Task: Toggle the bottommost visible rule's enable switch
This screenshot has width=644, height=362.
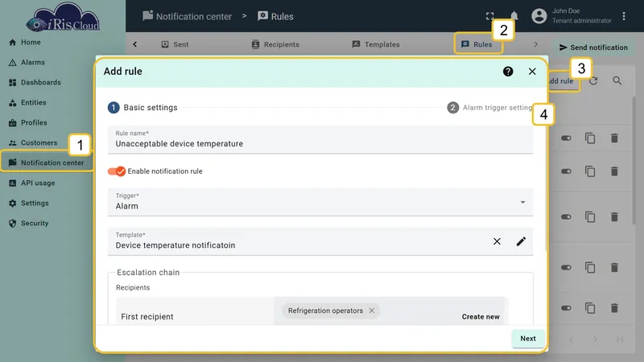Action: pos(566,308)
